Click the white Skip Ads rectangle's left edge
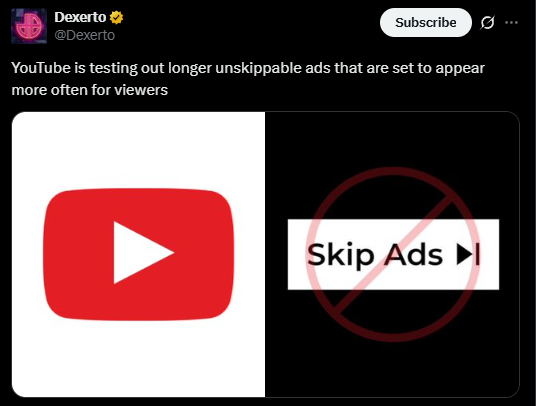 coord(290,255)
